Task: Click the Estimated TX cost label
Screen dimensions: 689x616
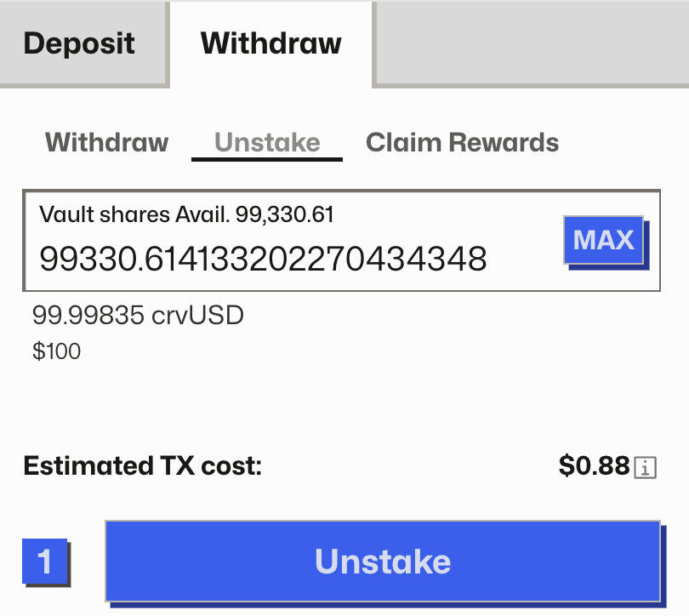Action: point(143,466)
